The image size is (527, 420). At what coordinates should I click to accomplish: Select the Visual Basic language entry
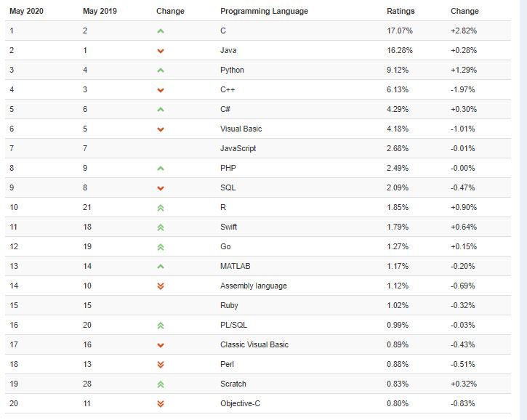pos(241,129)
